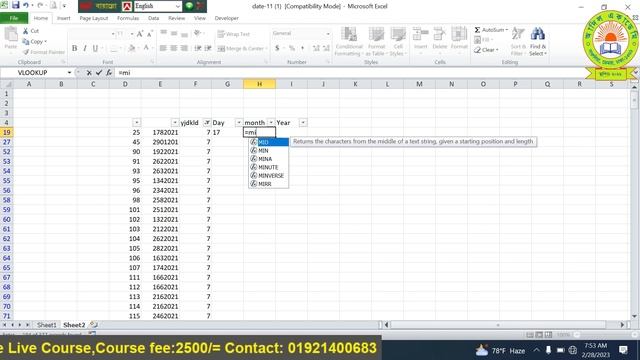Click the vertical scrollbar down arrow
This screenshot has width=640, height=360.
click(x=634, y=316)
